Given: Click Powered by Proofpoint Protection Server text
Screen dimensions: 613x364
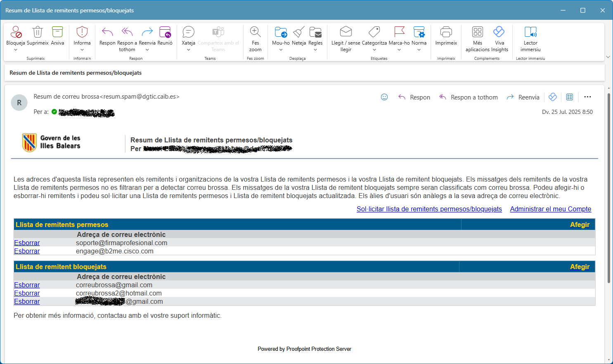Looking at the screenshot, I should (305, 349).
